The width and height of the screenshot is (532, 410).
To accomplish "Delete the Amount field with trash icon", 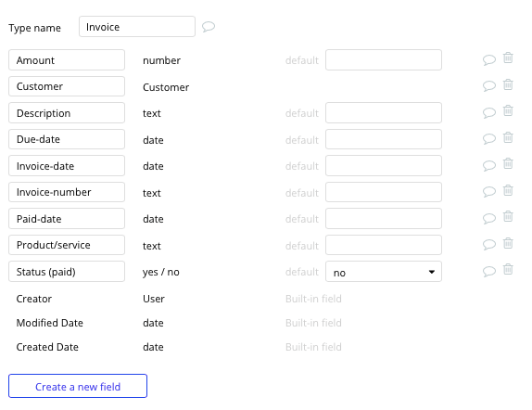I will click(508, 58).
